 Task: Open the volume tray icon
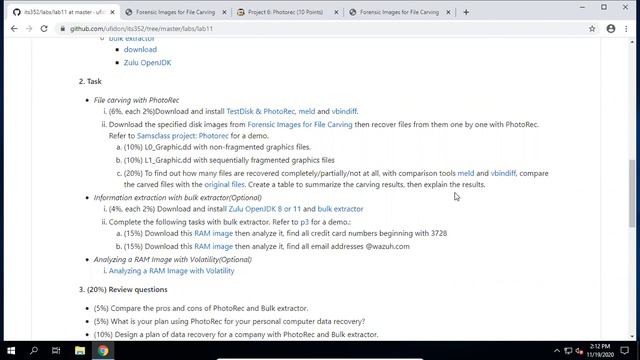point(579,351)
